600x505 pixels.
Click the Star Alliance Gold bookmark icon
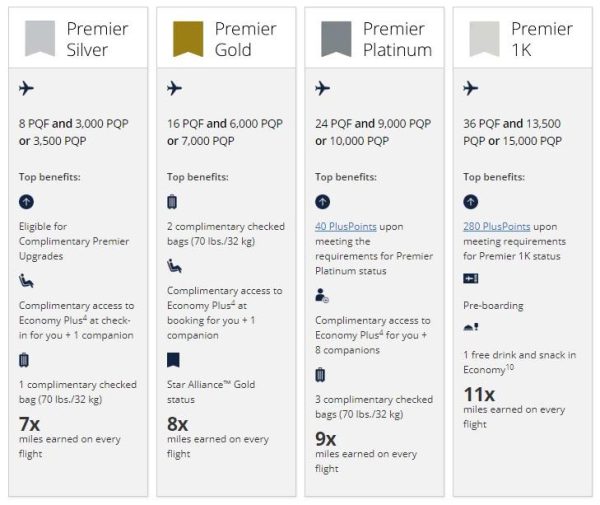[x=174, y=359]
